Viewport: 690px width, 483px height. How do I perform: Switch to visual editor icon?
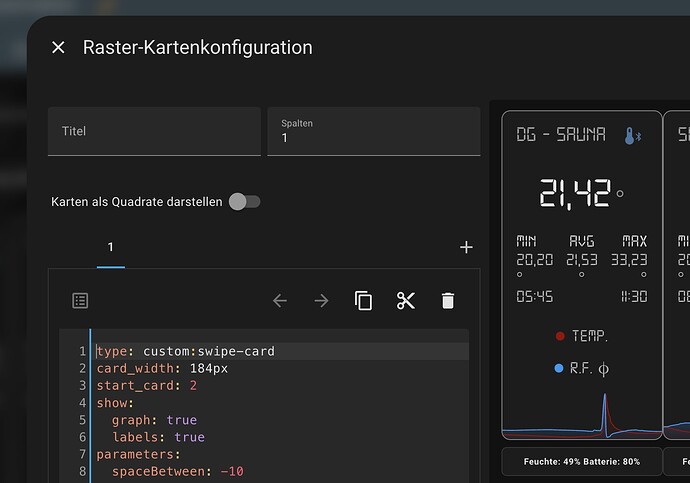pyautogui.click(x=80, y=301)
